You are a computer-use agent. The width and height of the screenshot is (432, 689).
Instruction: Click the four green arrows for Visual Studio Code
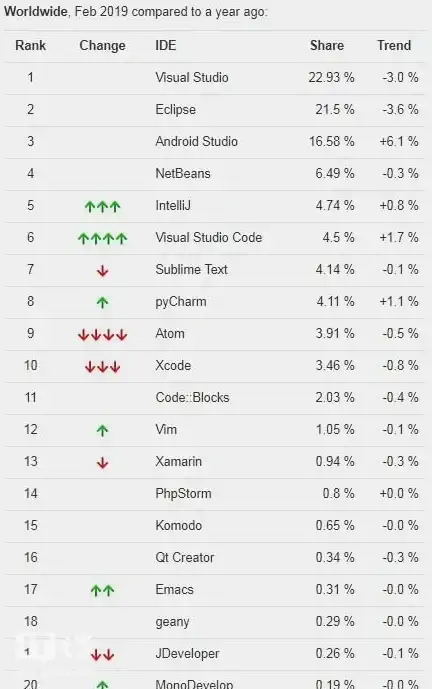[102, 238]
